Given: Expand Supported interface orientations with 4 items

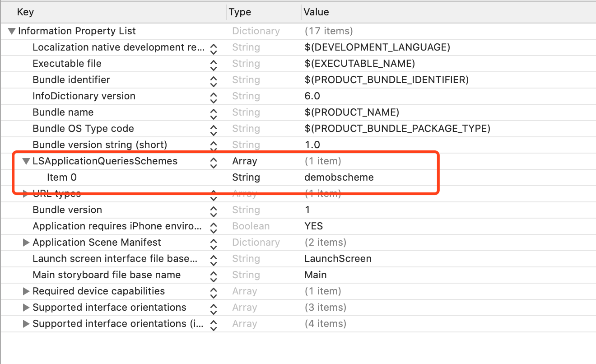Looking at the screenshot, I should click(x=26, y=324).
